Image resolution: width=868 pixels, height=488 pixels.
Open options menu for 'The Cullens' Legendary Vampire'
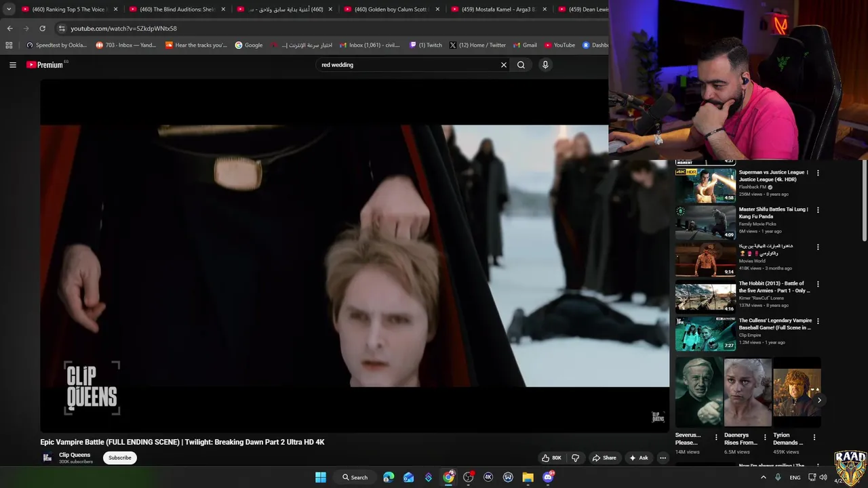point(818,321)
